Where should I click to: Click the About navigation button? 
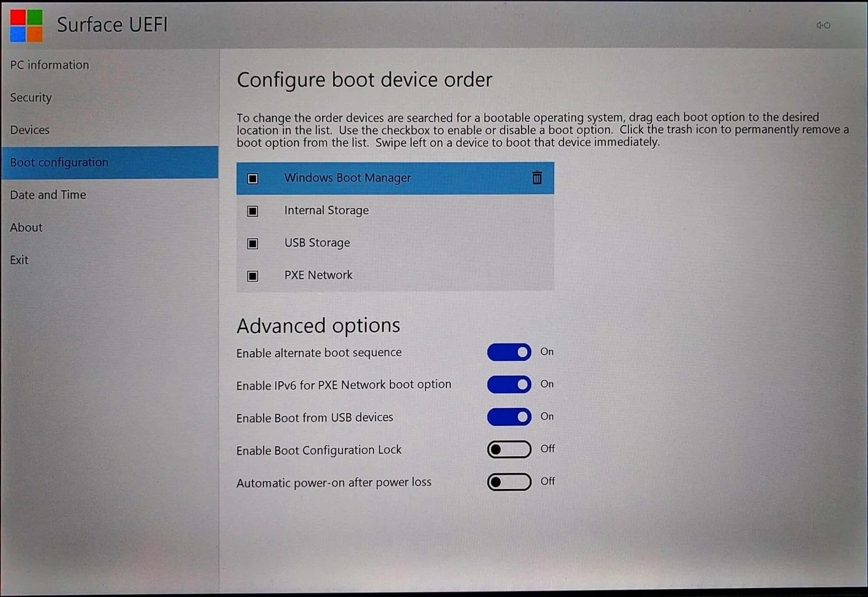pos(26,227)
